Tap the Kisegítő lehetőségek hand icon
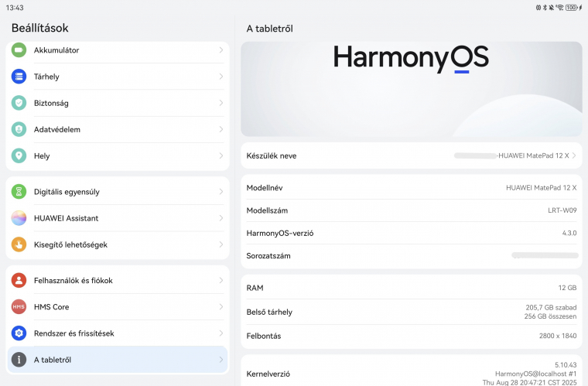Image resolution: width=588 pixels, height=386 pixels. (x=19, y=244)
